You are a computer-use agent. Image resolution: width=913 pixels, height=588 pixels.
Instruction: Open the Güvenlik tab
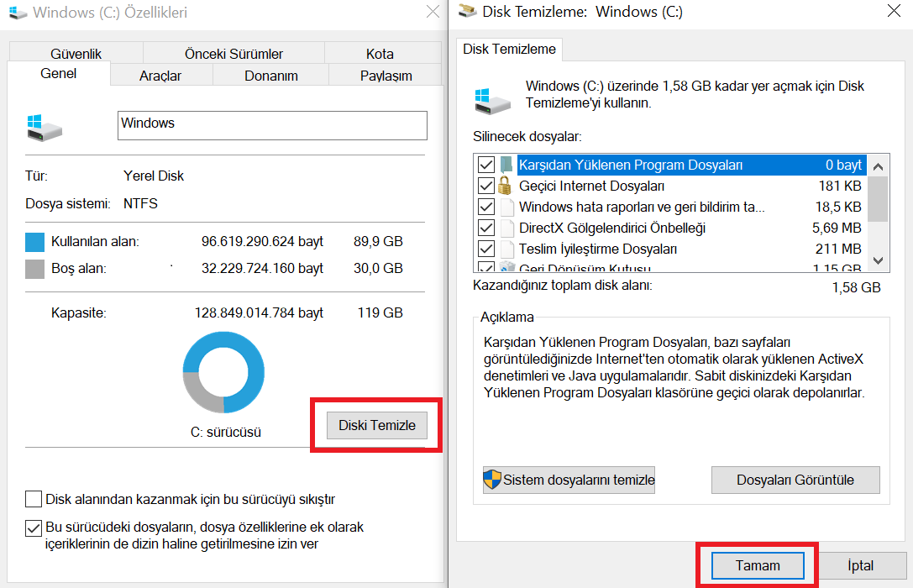(76, 52)
